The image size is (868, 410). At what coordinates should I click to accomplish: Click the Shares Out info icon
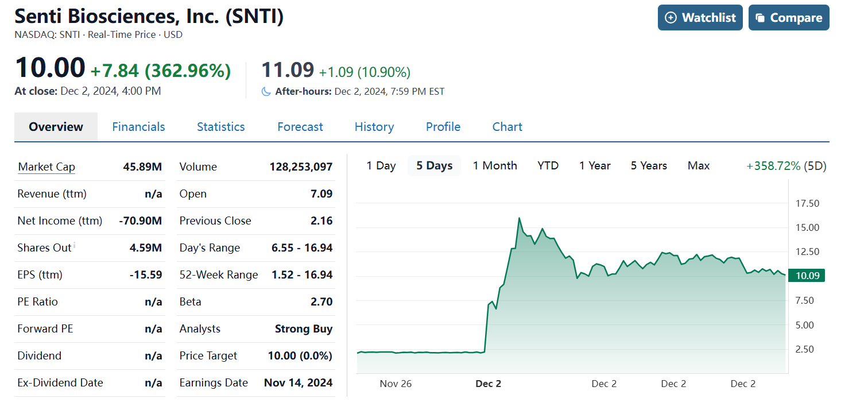(75, 246)
